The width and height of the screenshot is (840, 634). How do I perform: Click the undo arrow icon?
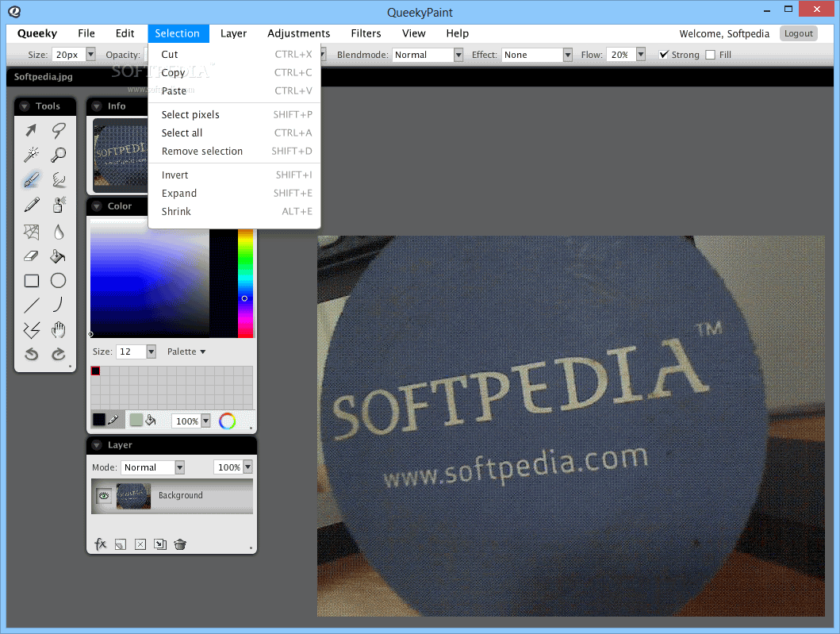(31, 354)
